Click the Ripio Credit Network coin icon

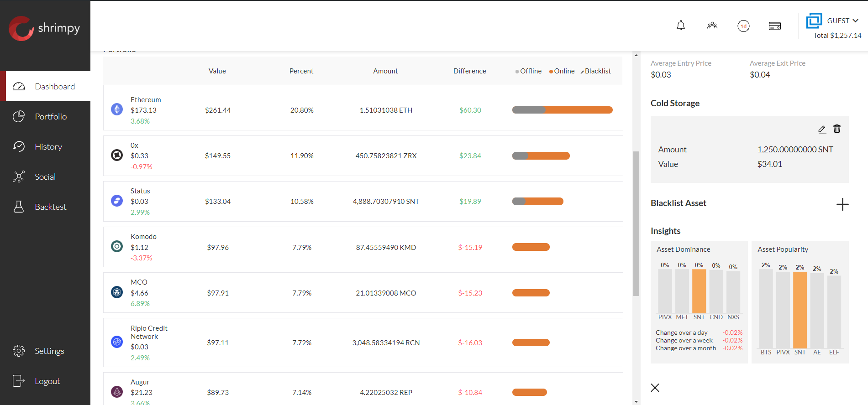[x=117, y=342]
